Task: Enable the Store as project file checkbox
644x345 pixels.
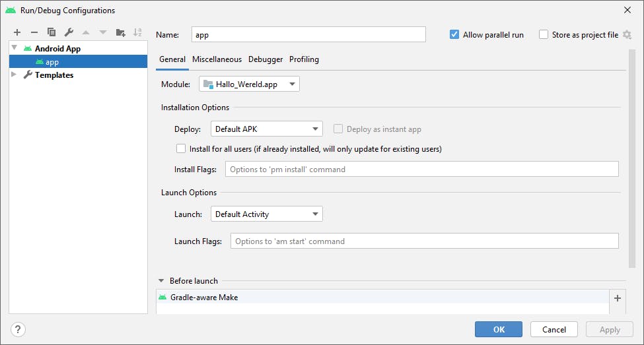Action: click(544, 35)
